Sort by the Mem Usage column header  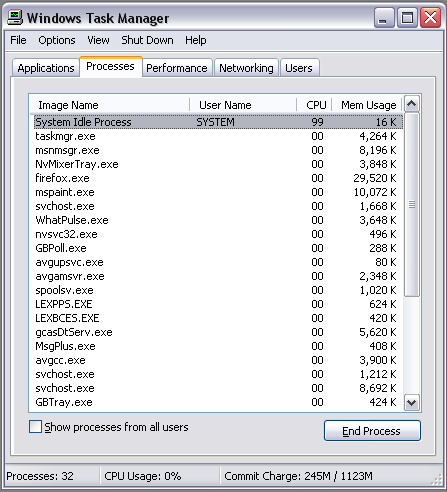pos(367,105)
